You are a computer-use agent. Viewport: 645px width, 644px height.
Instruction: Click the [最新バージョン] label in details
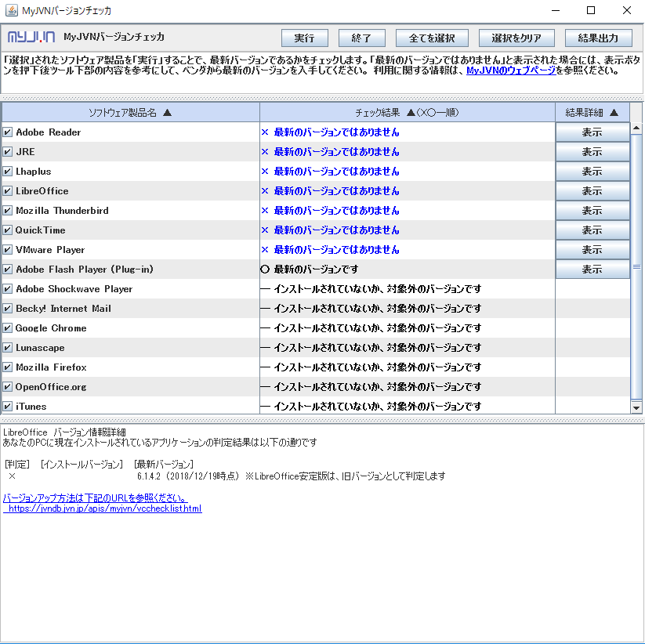click(x=164, y=465)
